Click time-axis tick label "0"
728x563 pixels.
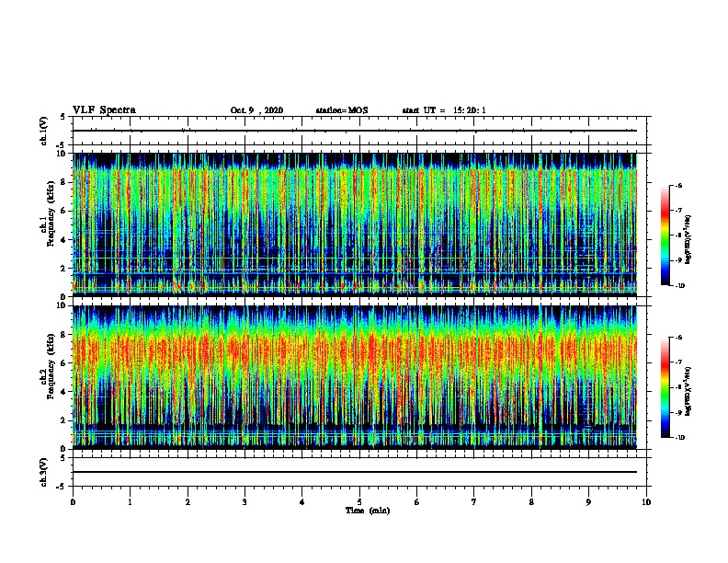pos(73,502)
